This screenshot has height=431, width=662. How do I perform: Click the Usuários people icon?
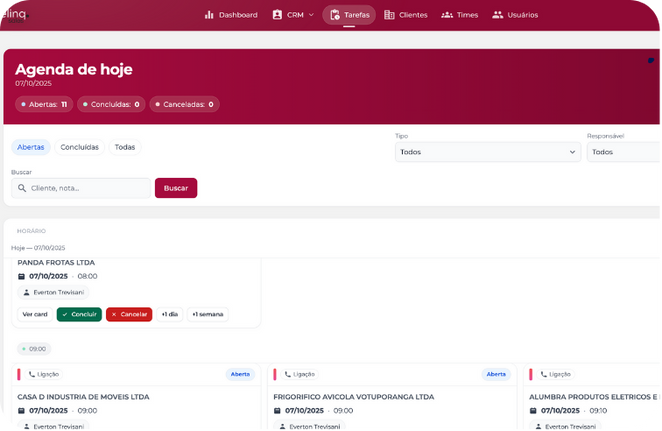(497, 15)
